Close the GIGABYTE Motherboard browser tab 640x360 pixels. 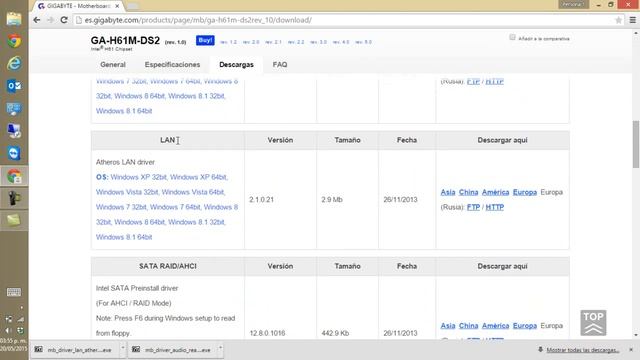(x=117, y=6)
